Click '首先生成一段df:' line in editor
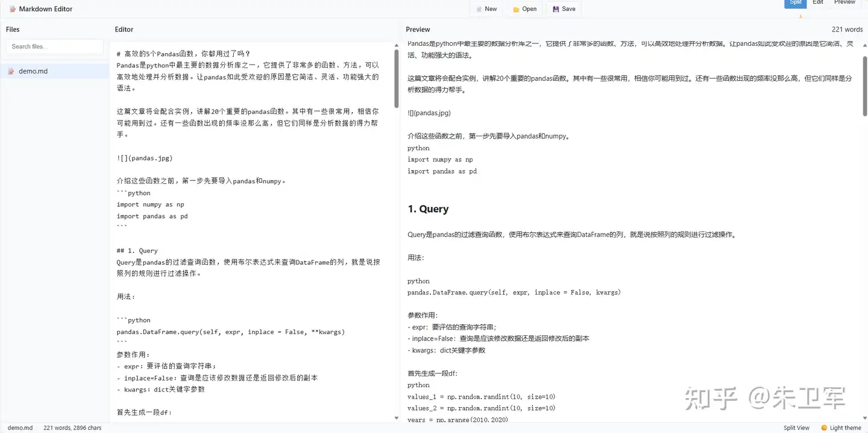868x433 pixels. (144, 412)
